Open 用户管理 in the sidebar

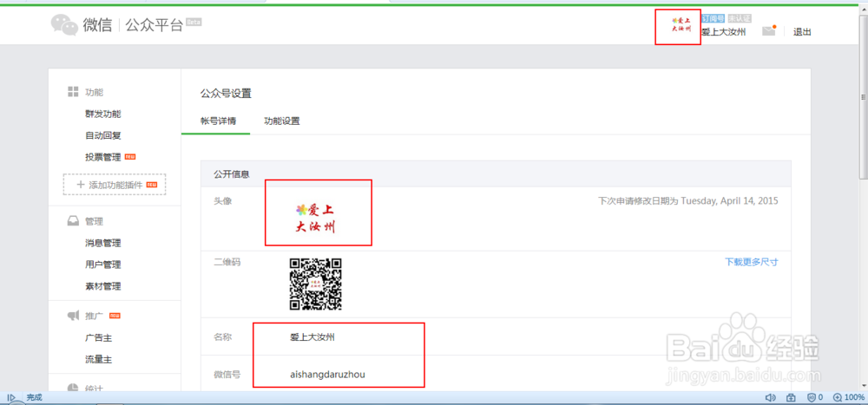(x=103, y=265)
